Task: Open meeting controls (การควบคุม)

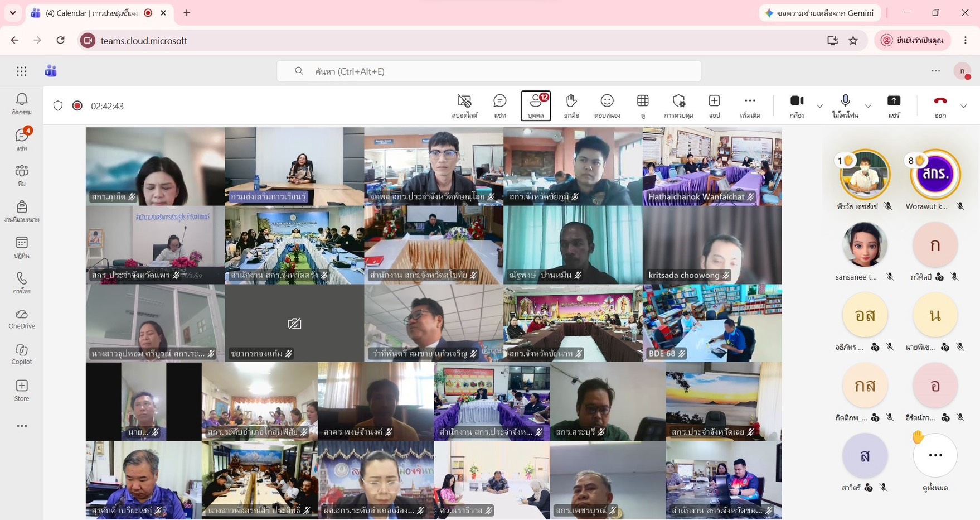Action: click(678, 106)
